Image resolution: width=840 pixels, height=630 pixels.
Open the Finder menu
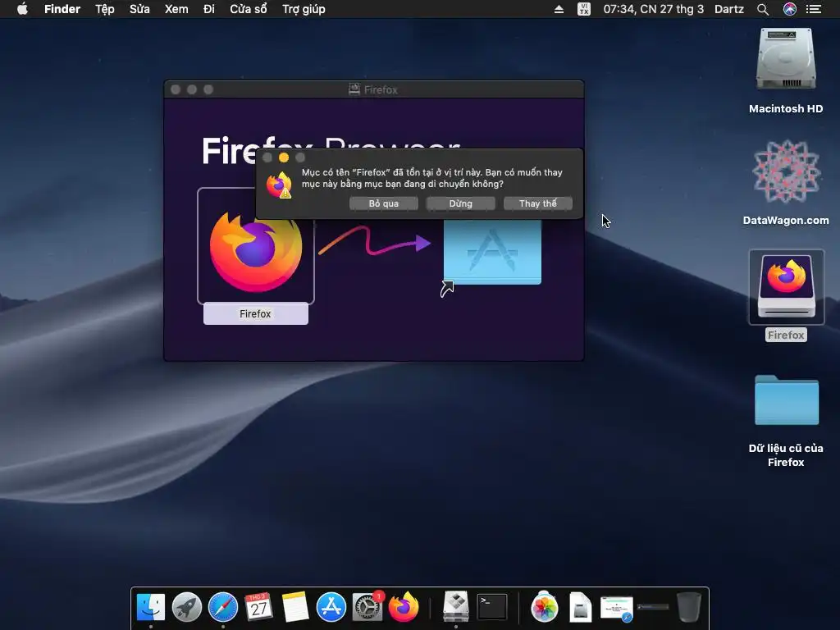(62, 9)
